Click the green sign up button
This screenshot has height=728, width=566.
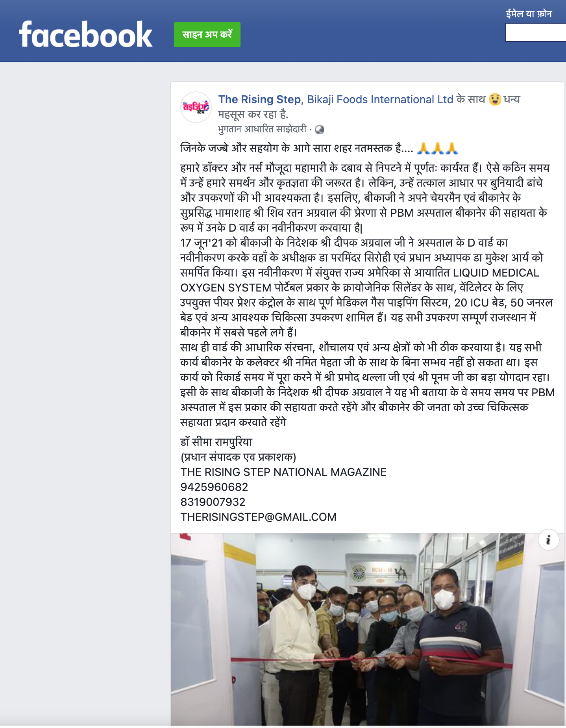pyautogui.click(x=207, y=35)
